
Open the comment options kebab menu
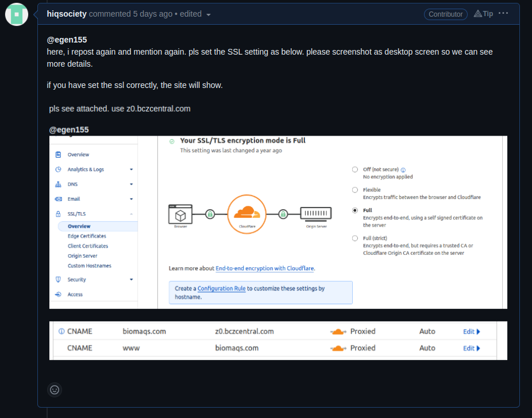tap(503, 13)
